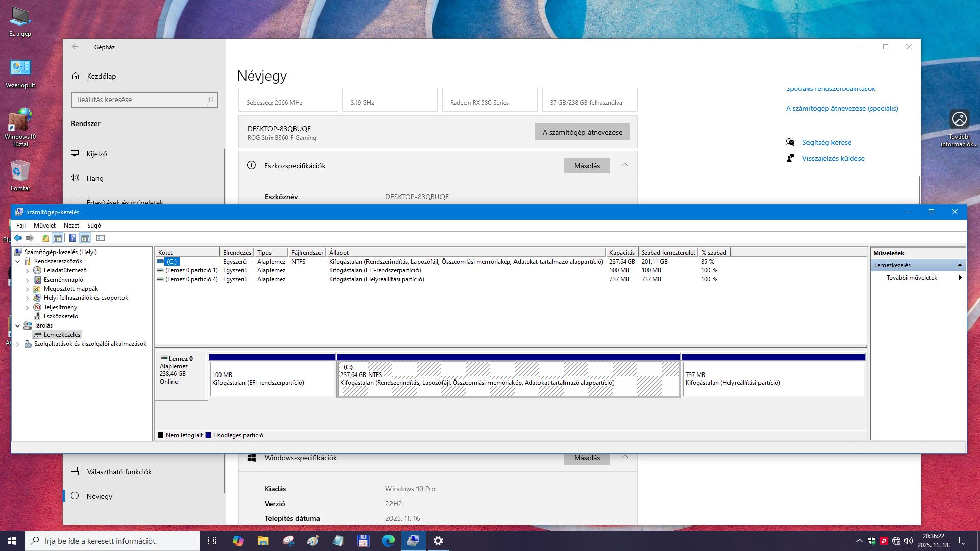Collapse the Lemezkezelés actions section arrow
Viewport: 980px width, 551px height.
(960, 265)
